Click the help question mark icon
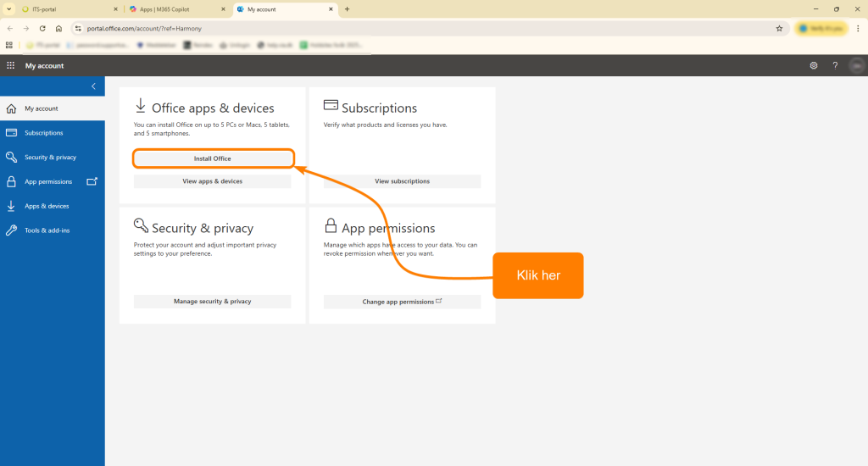This screenshot has width=868, height=466. coord(835,65)
